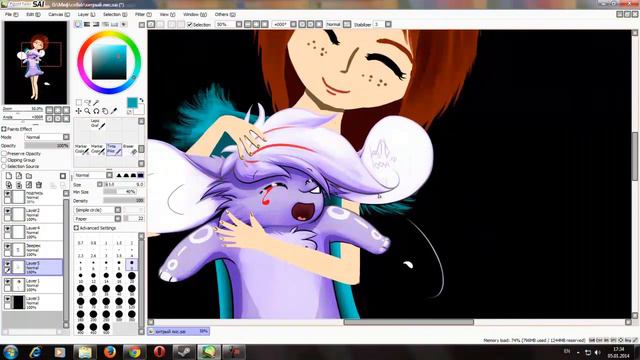Select the flat brush edge shape
Viewport: 640px width, 360px height.
(140, 175)
